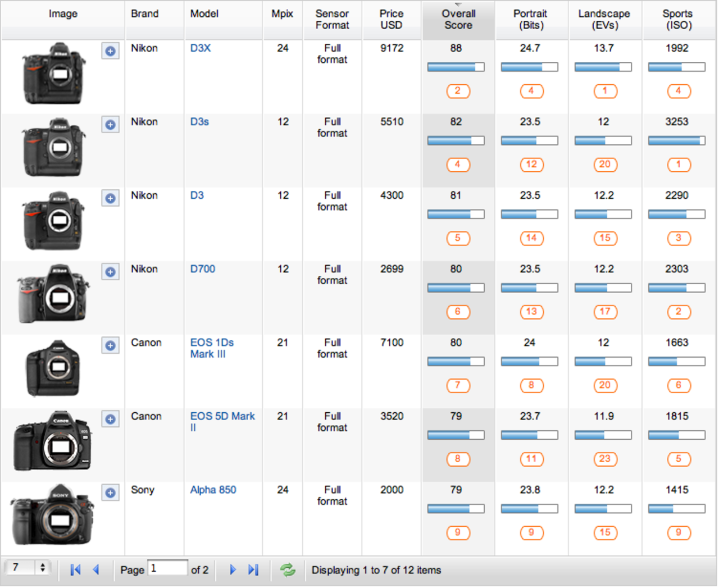
Task: Sort by the Overall Score column header
Action: [458, 20]
